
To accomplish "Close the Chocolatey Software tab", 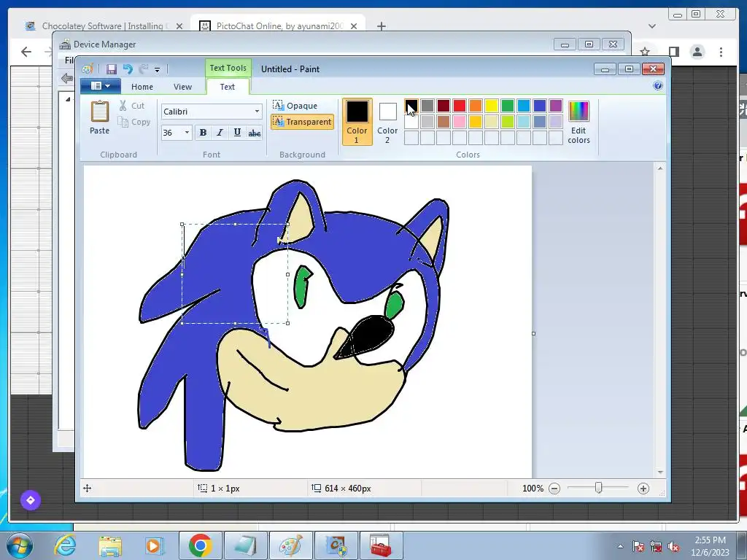I will (x=179, y=26).
